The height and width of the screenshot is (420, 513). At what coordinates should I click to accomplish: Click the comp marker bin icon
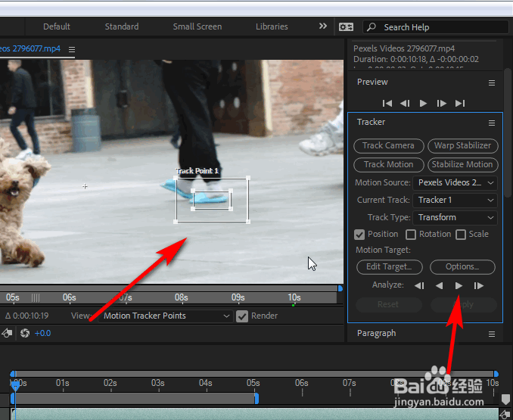coord(505,399)
